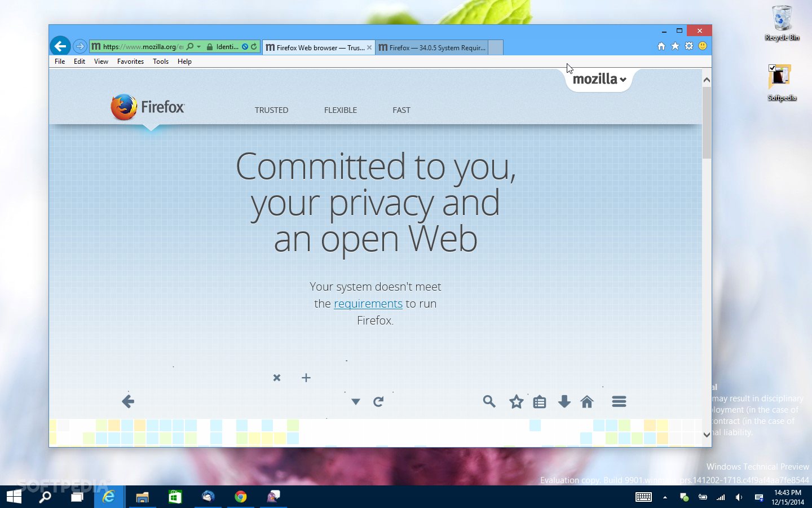Open the Edit menu
The image size is (812, 508).
[x=80, y=62]
